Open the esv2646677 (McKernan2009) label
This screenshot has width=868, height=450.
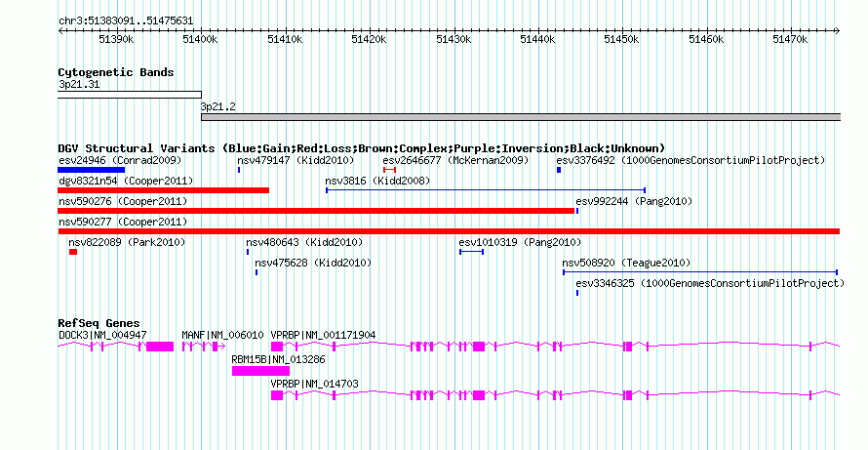tap(456, 161)
